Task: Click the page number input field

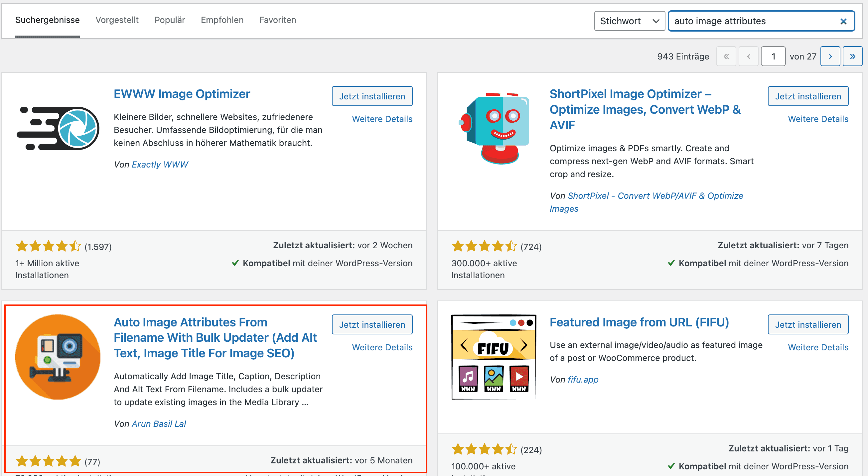Action: [773, 56]
